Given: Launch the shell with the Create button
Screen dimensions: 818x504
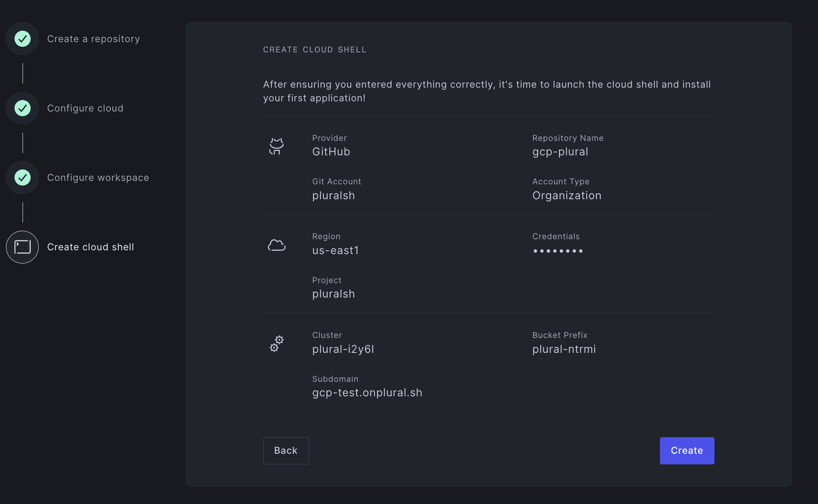Looking at the screenshot, I should point(687,450).
